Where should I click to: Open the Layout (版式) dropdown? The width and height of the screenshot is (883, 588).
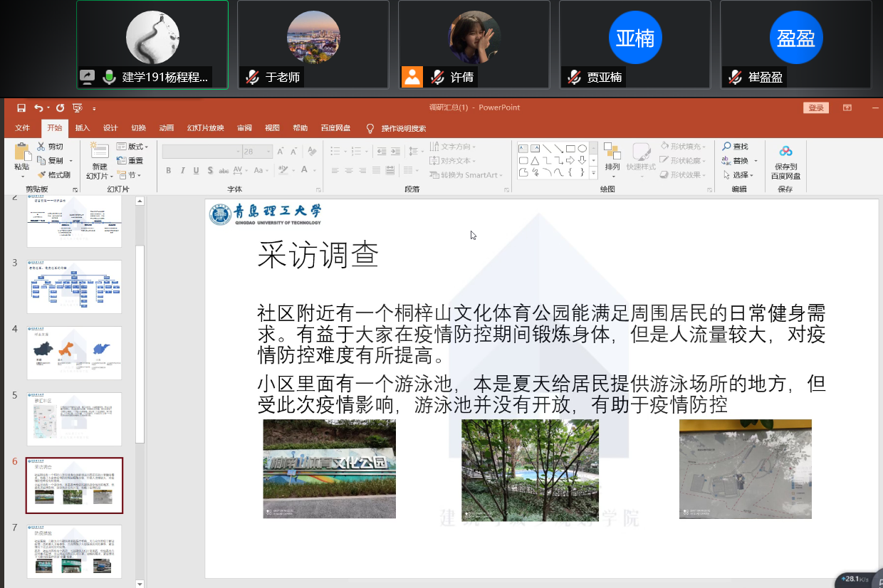[x=131, y=147]
